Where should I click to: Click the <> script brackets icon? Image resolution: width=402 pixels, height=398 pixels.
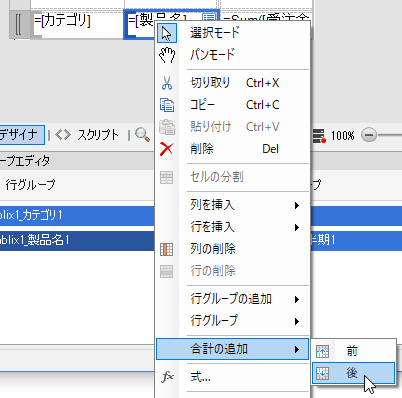click(63, 135)
